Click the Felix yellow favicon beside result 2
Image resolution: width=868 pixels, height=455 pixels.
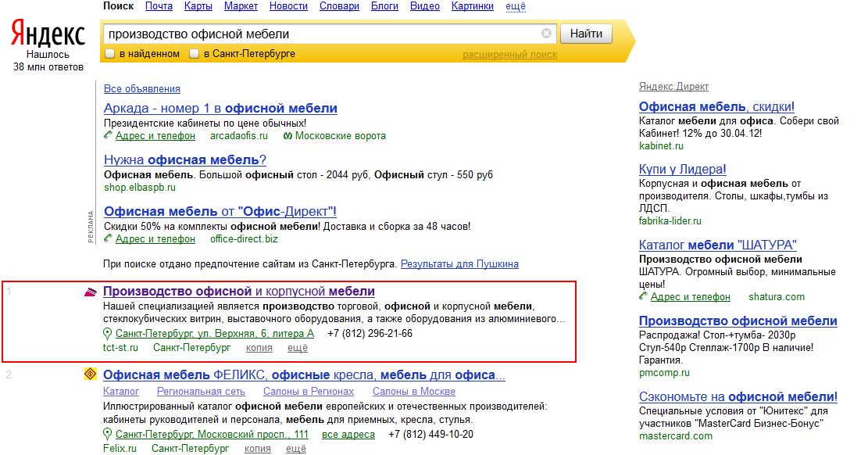(90, 374)
